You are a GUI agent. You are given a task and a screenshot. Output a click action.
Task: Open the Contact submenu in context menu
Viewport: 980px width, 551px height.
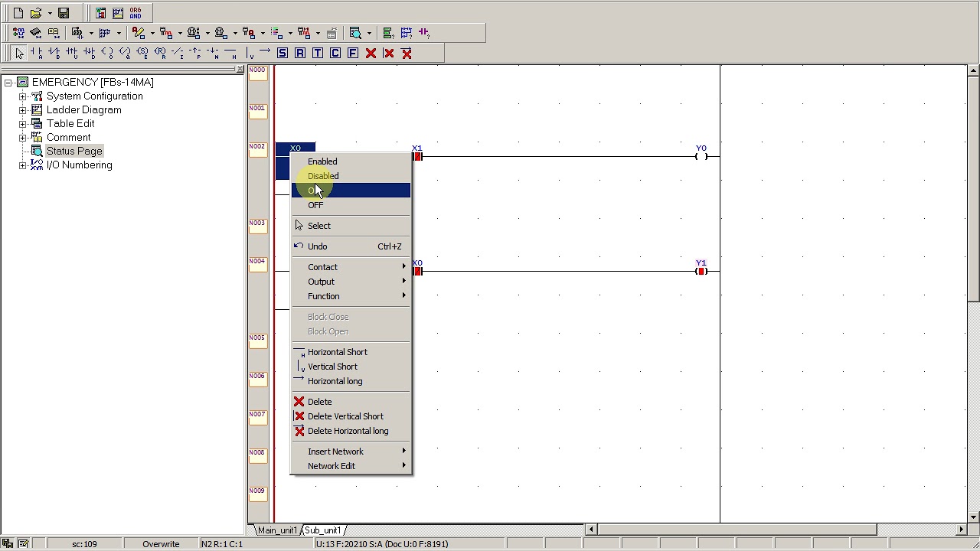click(351, 267)
